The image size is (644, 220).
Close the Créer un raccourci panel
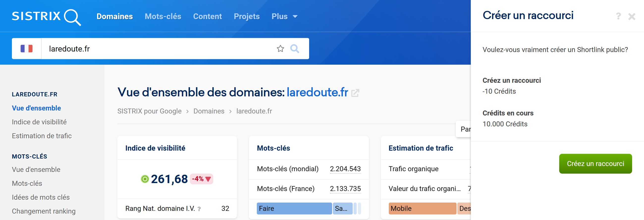point(632,17)
